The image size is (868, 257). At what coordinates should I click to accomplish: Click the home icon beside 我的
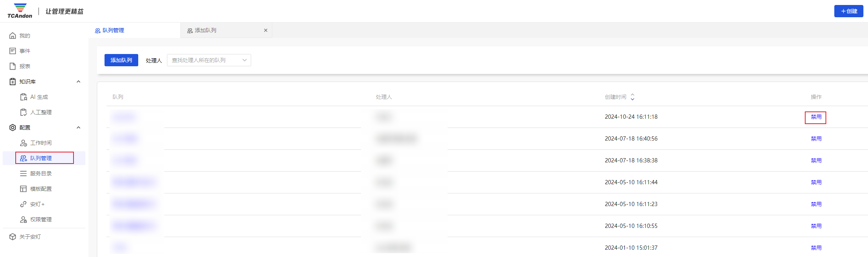(13, 36)
